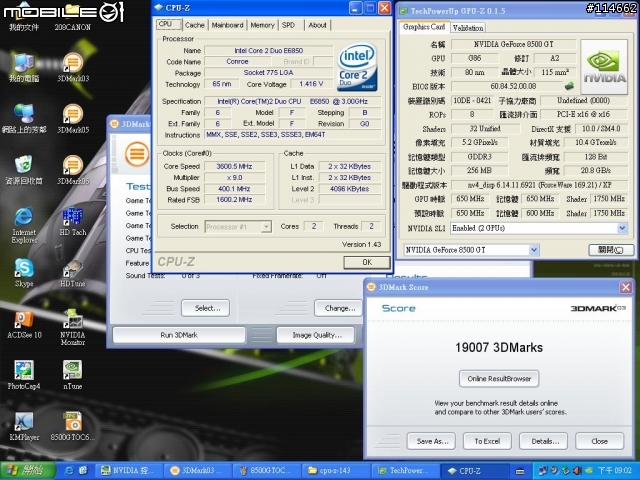This screenshot has width=640, height=480.
Task: Click the Change button in 3DMark03
Action: point(338,308)
